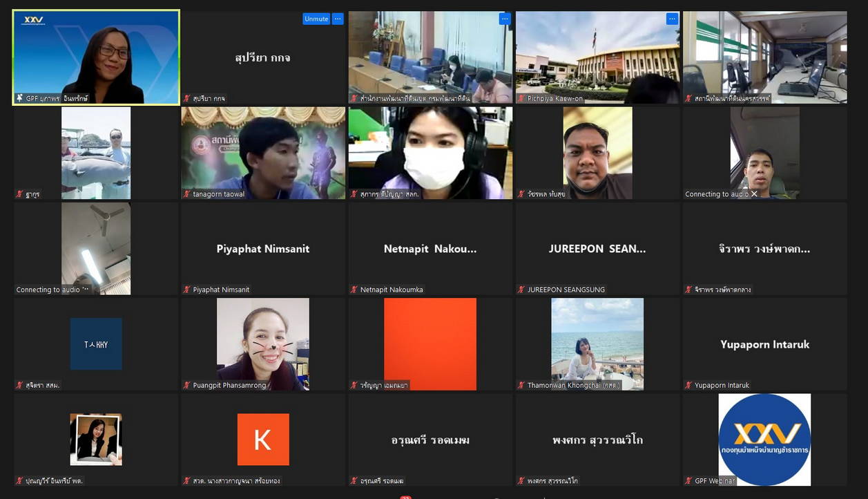Image resolution: width=868 pixels, height=499 pixels.
Task: Open more options beside the Unmute button
Action: click(338, 19)
